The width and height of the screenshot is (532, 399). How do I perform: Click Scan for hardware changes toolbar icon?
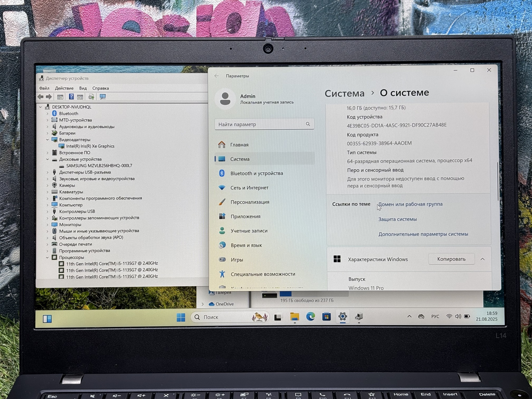click(103, 97)
